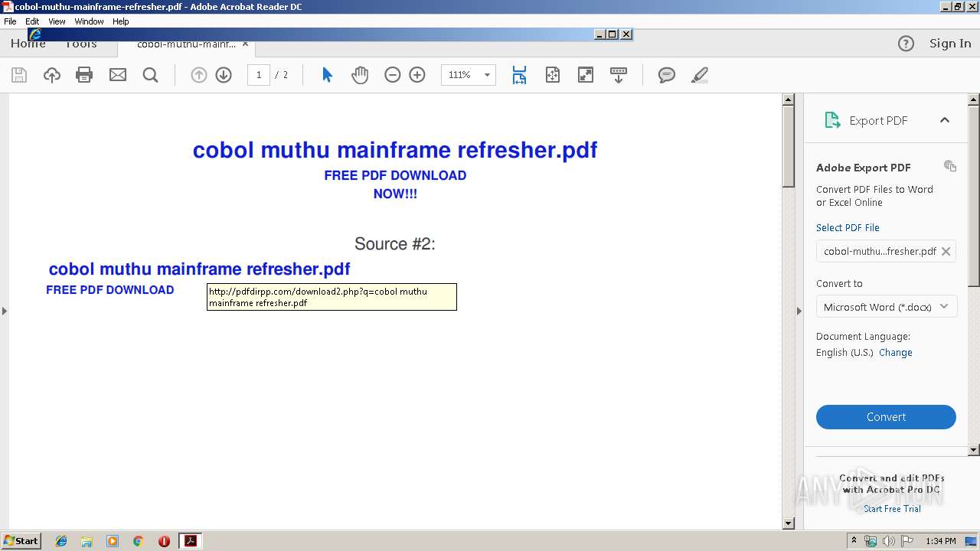Click the volume speaker tray icon
The height and width of the screenshot is (551, 980).
pos(889,541)
